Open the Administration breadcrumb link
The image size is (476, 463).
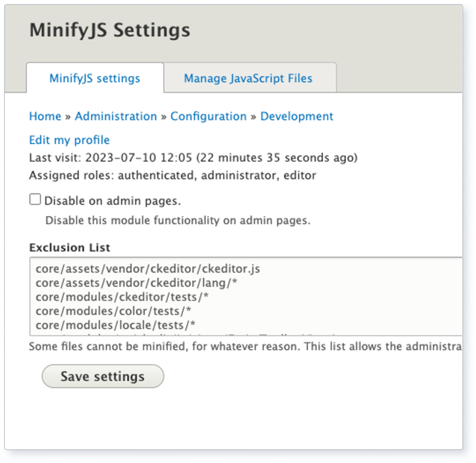click(x=116, y=116)
